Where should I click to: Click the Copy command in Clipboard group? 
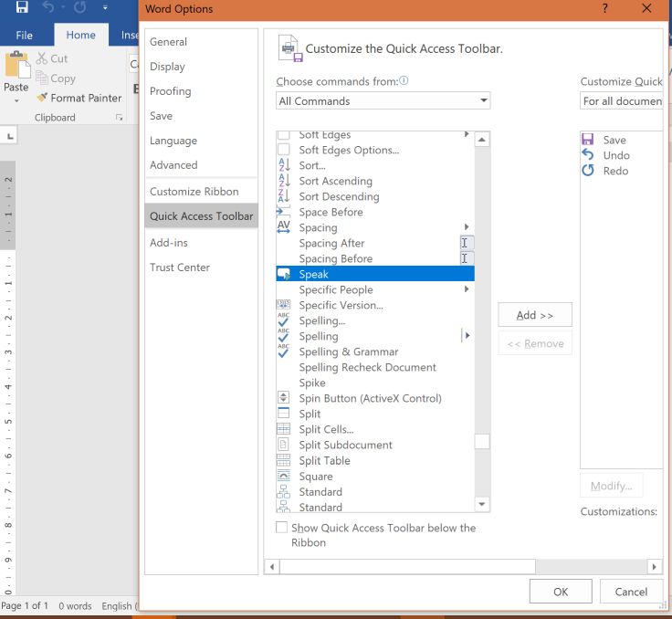coord(56,78)
